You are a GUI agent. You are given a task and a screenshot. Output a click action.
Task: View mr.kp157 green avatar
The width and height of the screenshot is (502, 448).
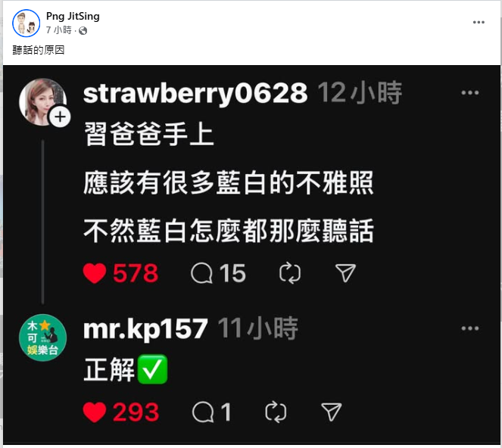[42, 338]
